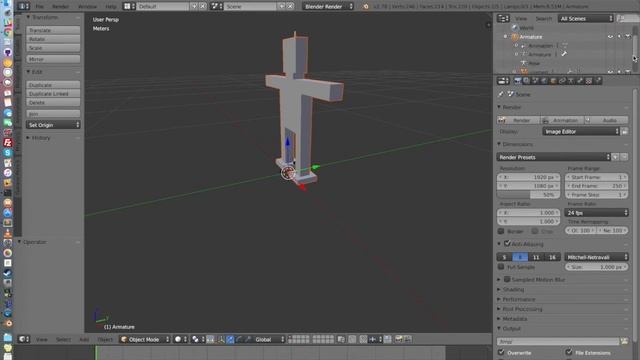Click the Animation render button
This screenshot has height=360, width=640.
562,120
